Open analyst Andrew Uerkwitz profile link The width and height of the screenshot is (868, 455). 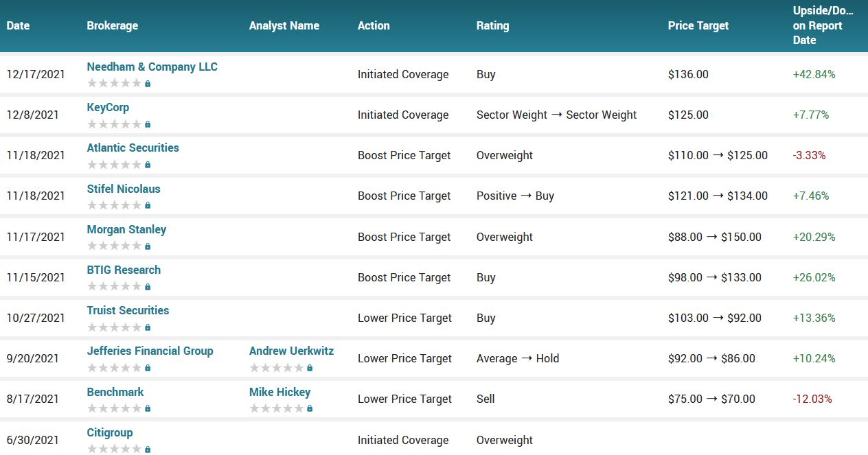[291, 351]
